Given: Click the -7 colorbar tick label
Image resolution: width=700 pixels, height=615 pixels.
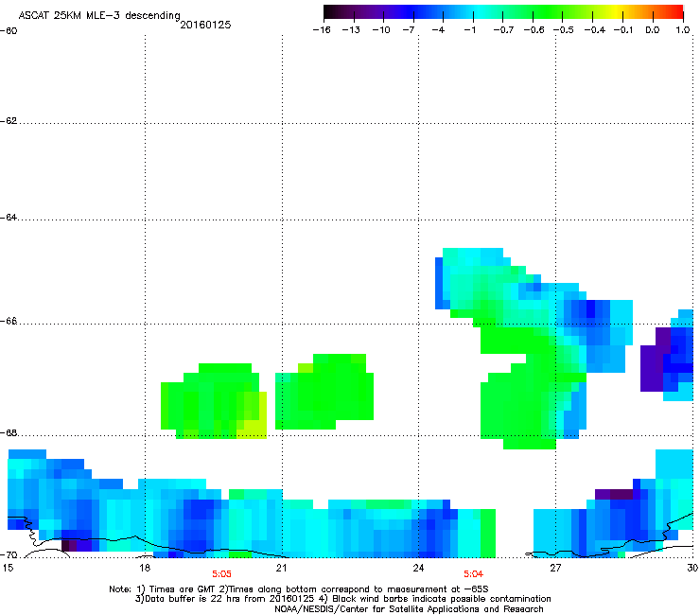Looking at the screenshot, I should [x=409, y=30].
